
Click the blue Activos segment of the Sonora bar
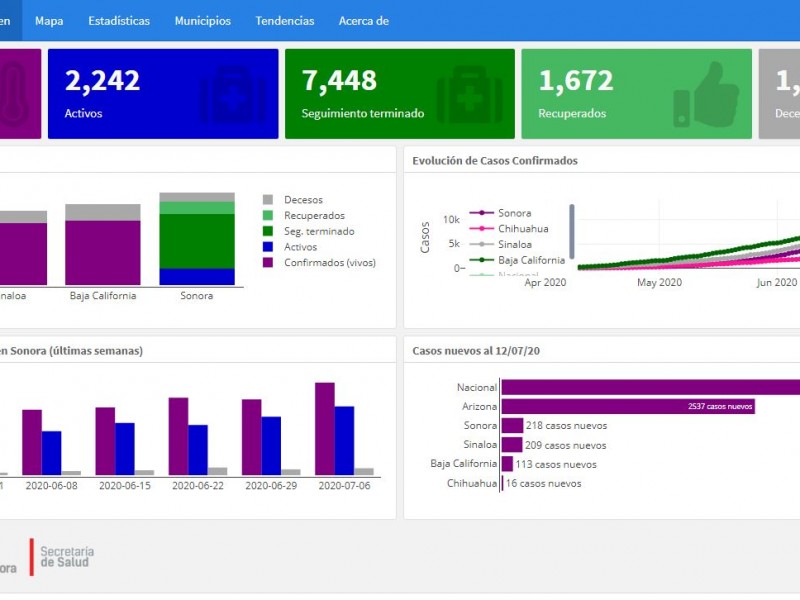[x=197, y=277]
